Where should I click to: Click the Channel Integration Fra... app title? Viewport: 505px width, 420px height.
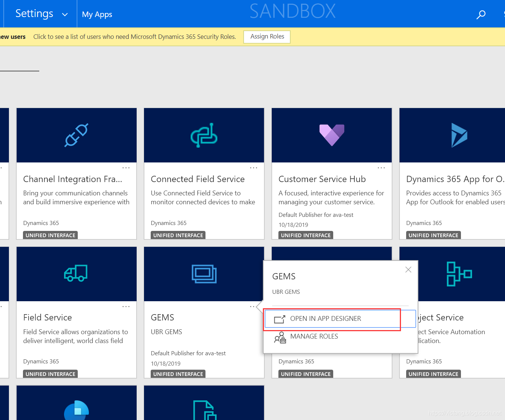[73, 179]
